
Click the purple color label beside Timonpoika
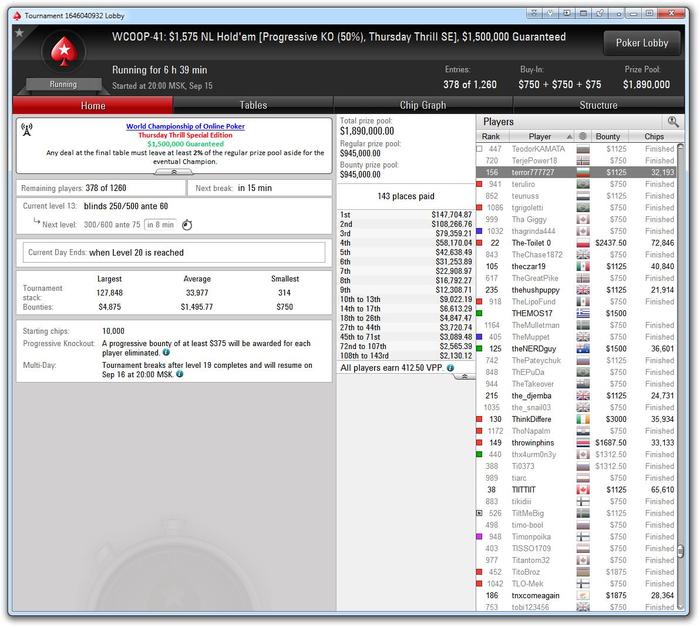coord(479,537)
